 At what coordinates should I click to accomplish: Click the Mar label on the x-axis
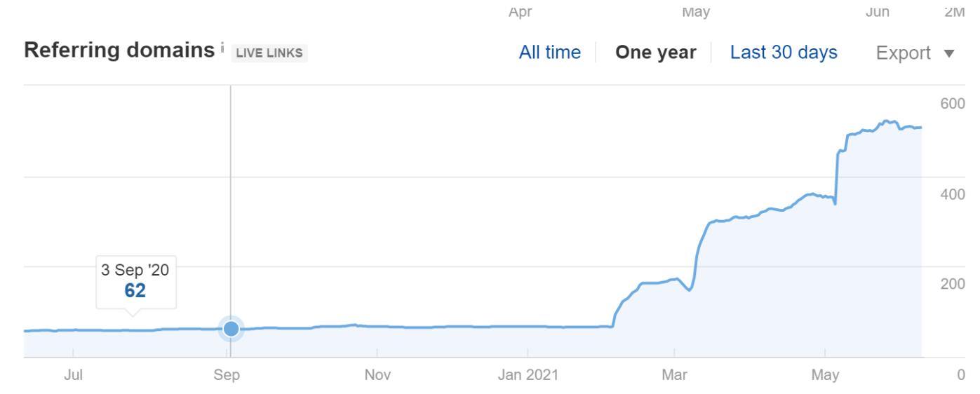click(x=674, y=376)
